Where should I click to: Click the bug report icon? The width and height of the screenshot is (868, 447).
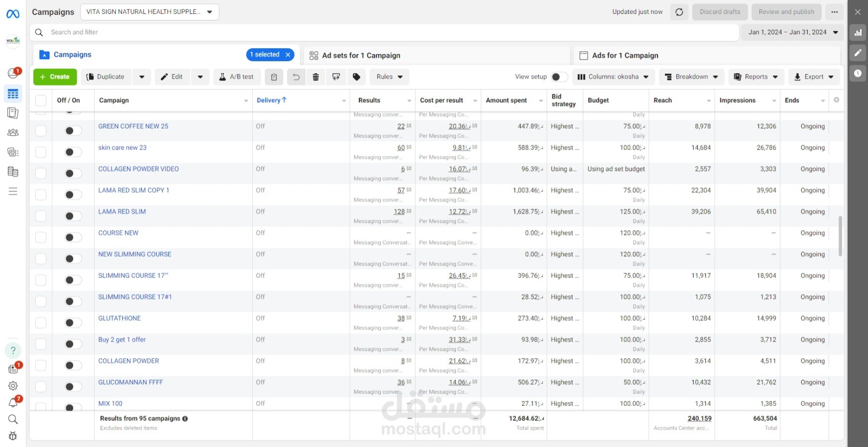[x=13, y=436]
